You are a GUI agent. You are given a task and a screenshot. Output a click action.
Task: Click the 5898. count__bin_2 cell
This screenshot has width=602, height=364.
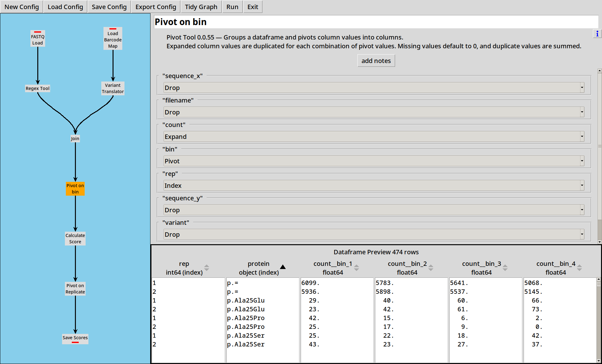[x=411, y=292]
